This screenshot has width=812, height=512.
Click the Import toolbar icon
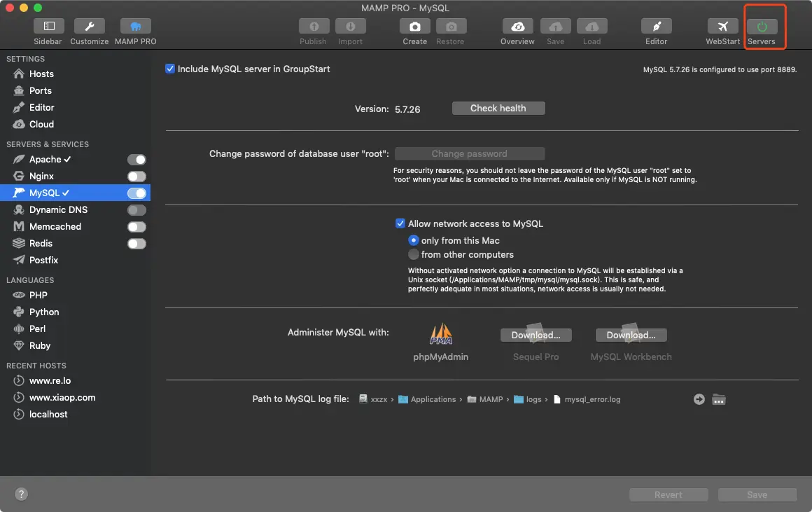(351, 26)
